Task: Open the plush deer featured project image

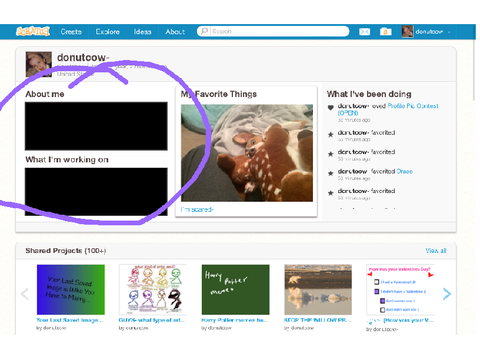Action: pos(247,153)
